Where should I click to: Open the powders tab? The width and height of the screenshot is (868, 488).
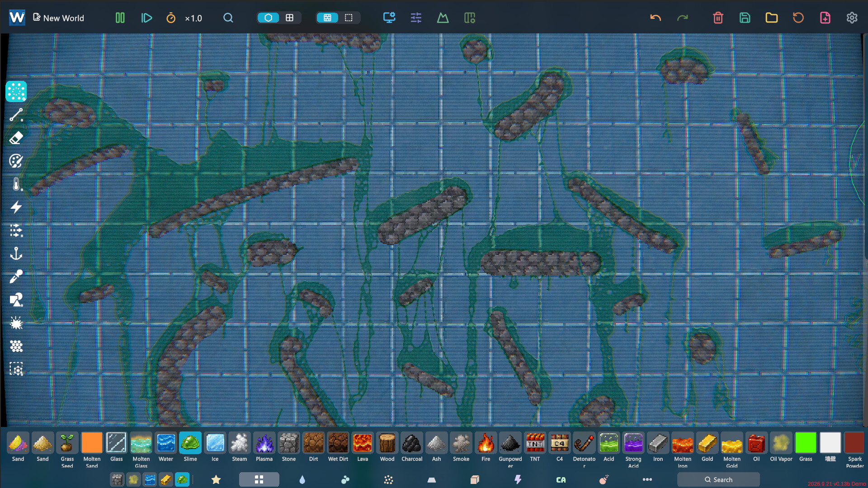388,479
